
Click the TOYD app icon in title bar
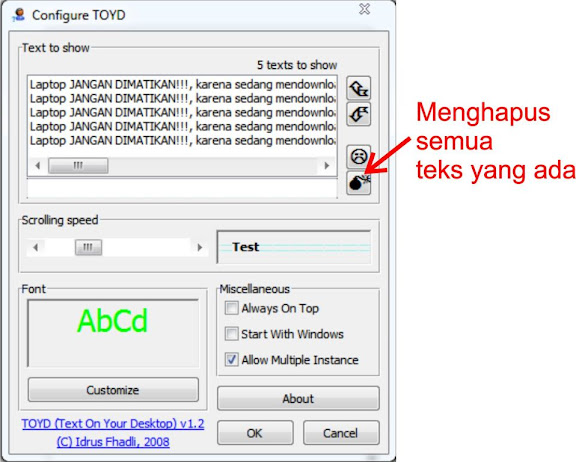pyautogui.click(x=19, y=15)
